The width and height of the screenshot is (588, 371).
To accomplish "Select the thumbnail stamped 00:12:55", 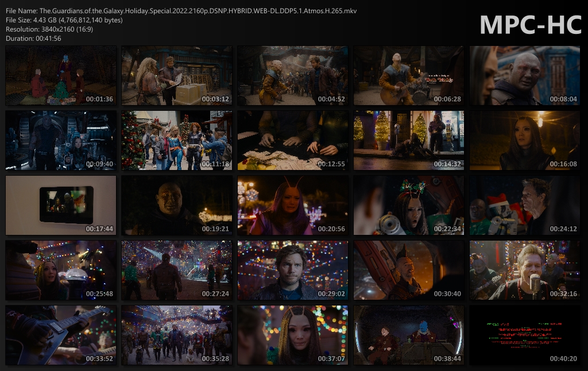I will coord(293,140).
